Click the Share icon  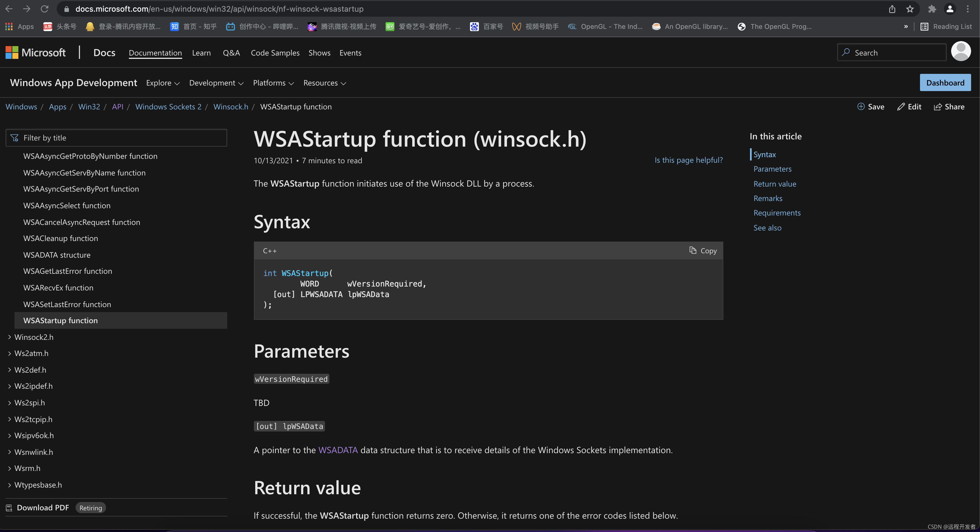click(938, 106)
